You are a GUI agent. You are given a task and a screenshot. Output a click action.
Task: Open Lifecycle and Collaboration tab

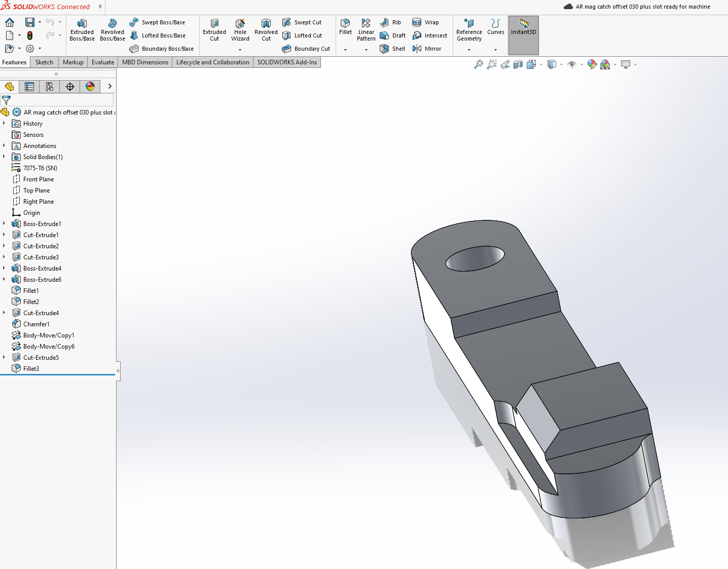[x=213, y=62]
